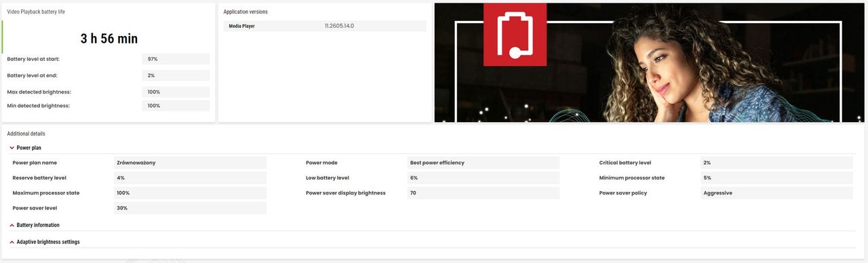Select the Max detected brightness 100% value
Image resolution: width=868 pixels, height=263 pixels.
click(x=176, y=92)
